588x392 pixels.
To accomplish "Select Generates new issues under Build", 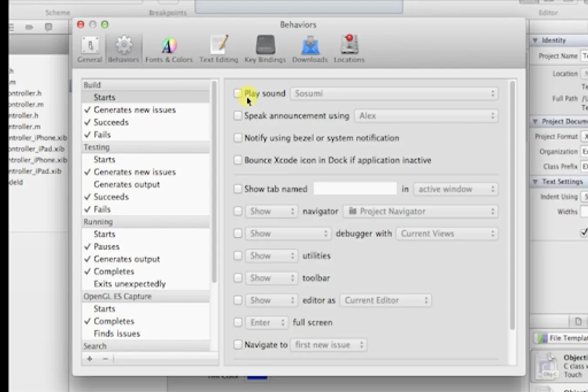I will [146, 110].
